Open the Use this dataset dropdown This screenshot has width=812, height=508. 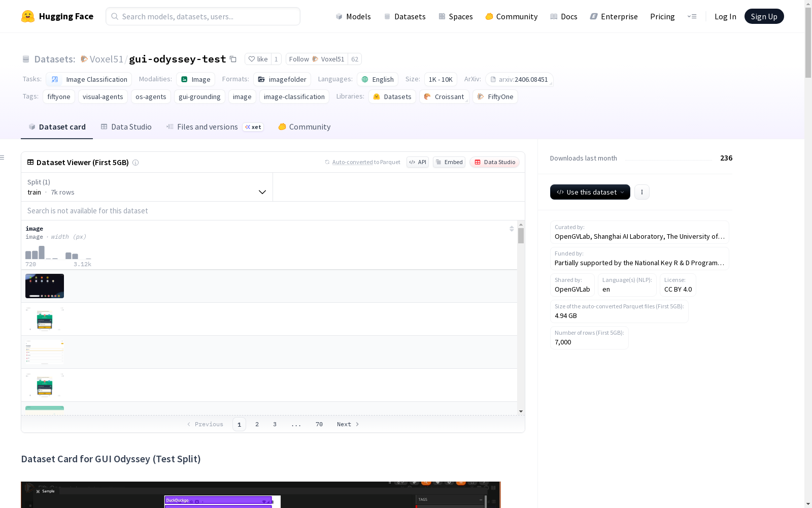[x=590, y=192]
